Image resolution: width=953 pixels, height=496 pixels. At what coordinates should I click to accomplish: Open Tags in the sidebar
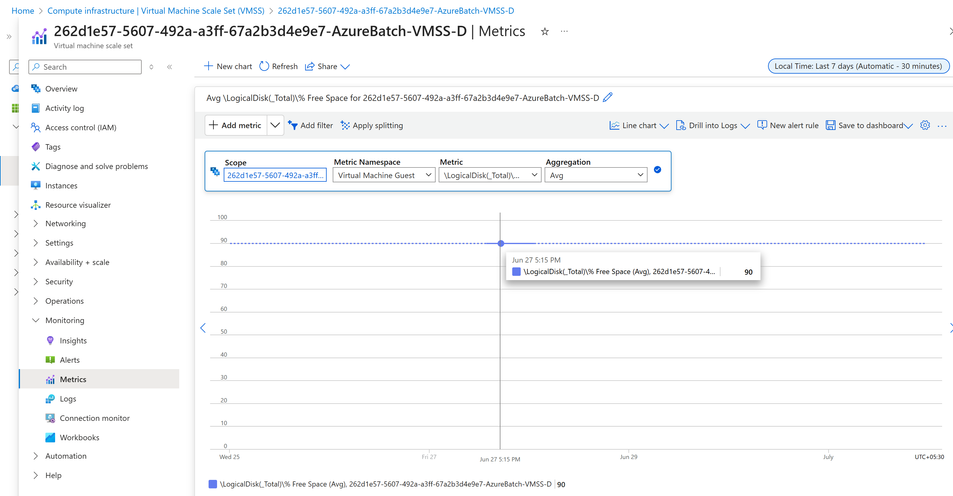click(x=52, y=147)
